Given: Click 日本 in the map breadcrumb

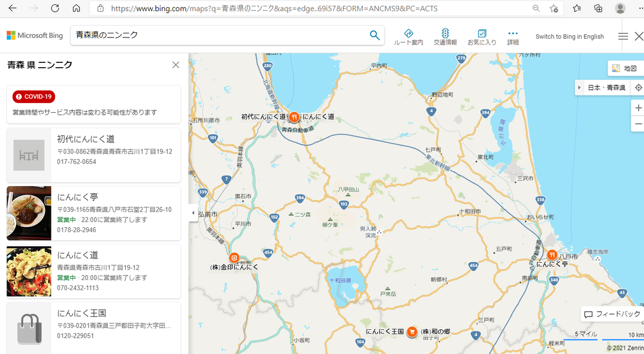Looking at the screenshot, I should (594, 88).
